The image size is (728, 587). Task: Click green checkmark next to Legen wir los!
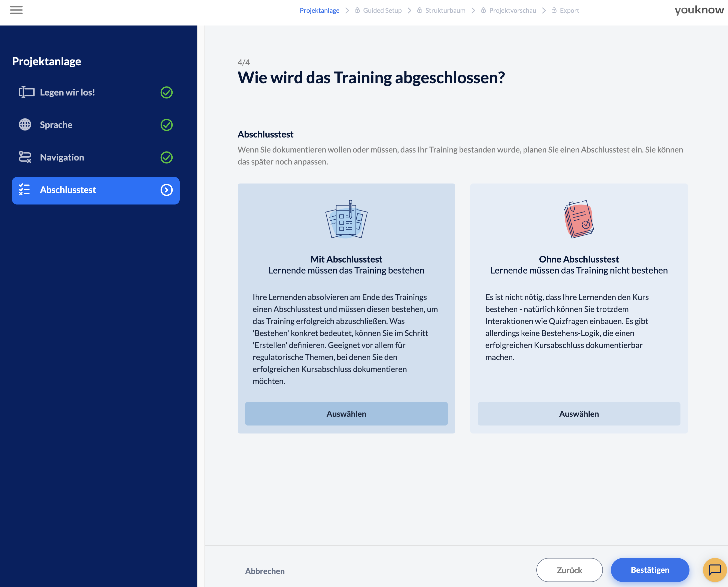[166, 92]
